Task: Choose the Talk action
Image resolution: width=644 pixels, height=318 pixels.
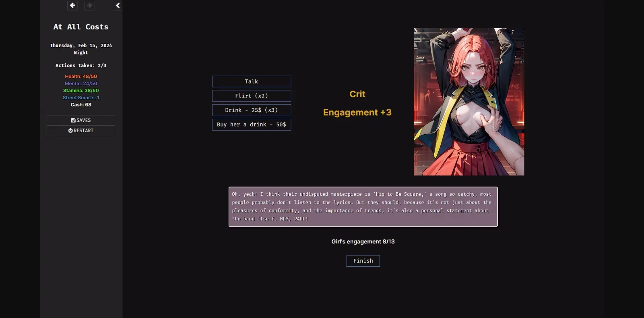Action: (x=252, y=81)
